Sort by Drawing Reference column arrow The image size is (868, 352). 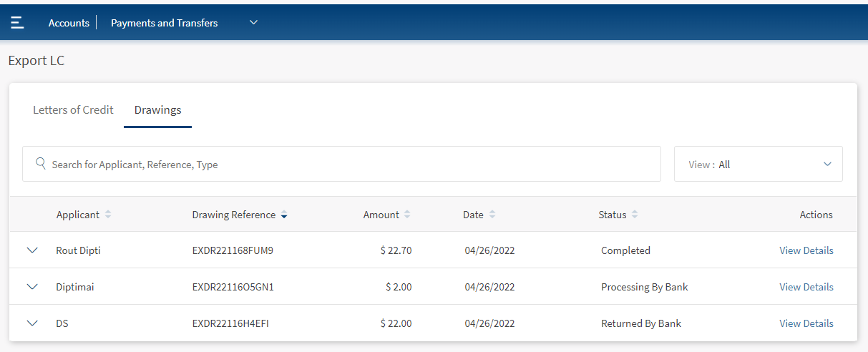(284, 215)
